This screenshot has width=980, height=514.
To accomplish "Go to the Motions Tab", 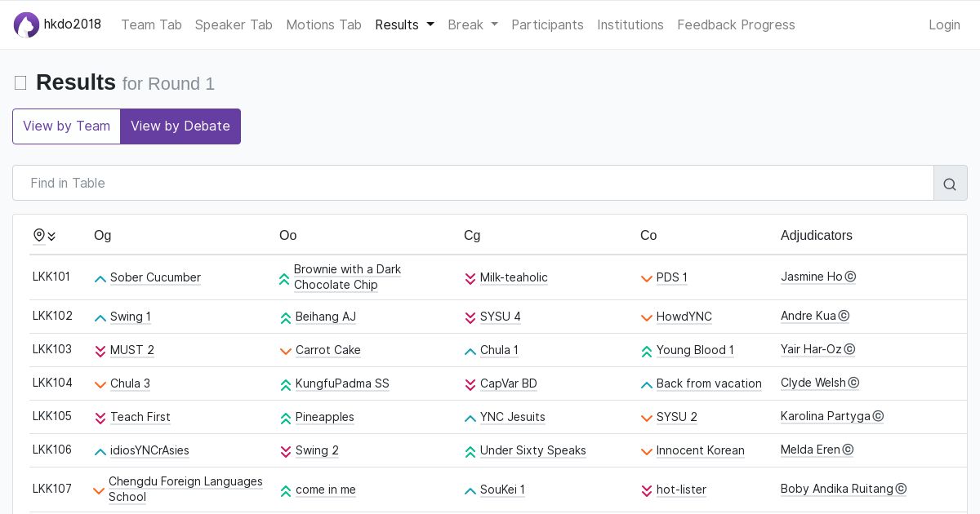I will (323, 24).
